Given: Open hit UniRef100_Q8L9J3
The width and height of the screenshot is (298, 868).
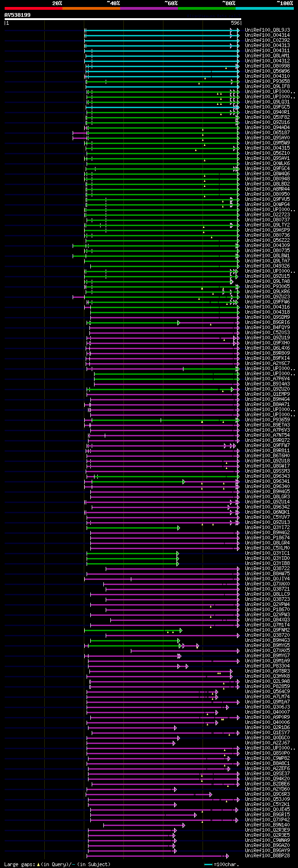Looking at the screenshot, I should (x=267, y=30).
